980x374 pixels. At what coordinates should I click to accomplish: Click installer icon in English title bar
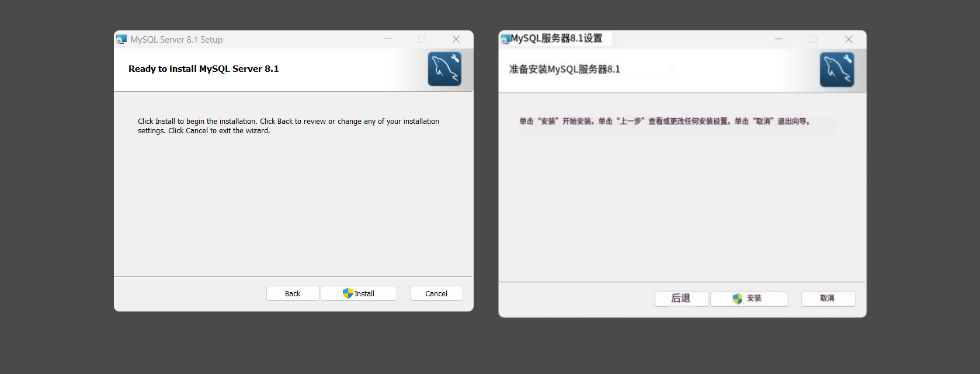tap(121, 39)
